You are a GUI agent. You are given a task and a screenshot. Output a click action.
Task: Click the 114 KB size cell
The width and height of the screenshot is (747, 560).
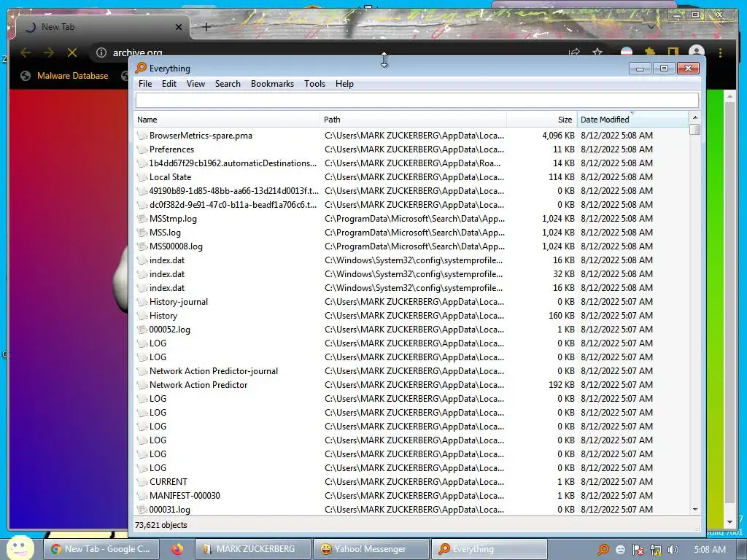tap(561, 177)
